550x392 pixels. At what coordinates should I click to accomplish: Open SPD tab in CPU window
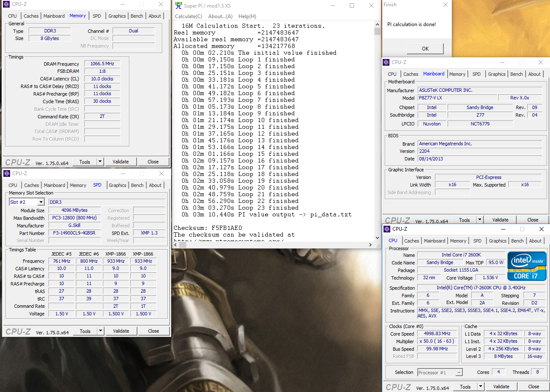point(478,241)
